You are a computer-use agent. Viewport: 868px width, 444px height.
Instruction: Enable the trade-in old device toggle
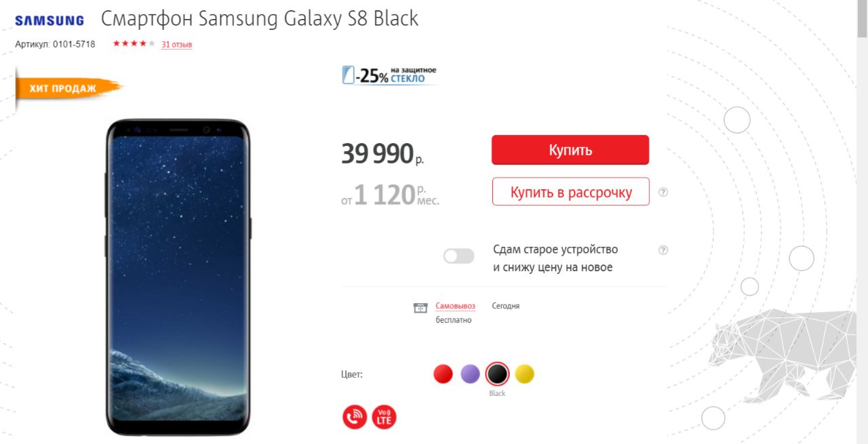coord(458,256)
